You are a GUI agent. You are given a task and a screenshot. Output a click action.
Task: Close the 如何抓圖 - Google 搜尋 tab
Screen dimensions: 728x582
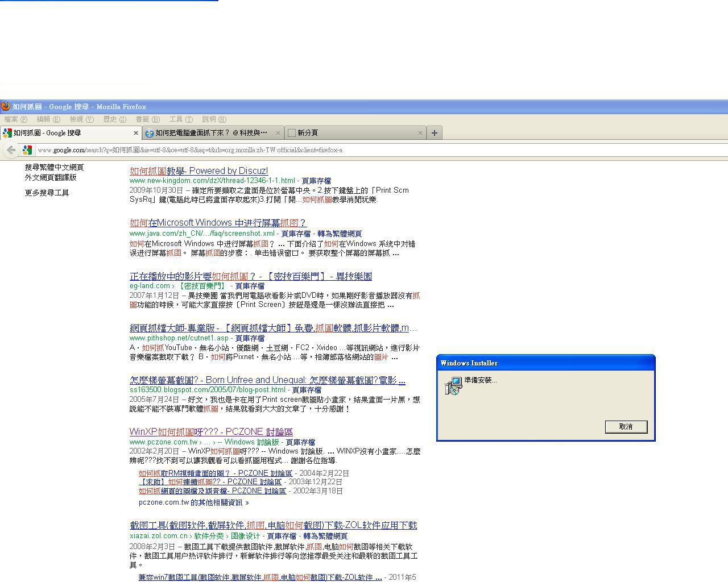tap(136, 133)
